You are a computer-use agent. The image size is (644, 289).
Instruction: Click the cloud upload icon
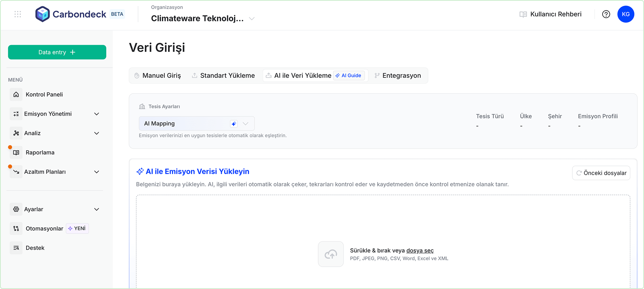point(331,254)
